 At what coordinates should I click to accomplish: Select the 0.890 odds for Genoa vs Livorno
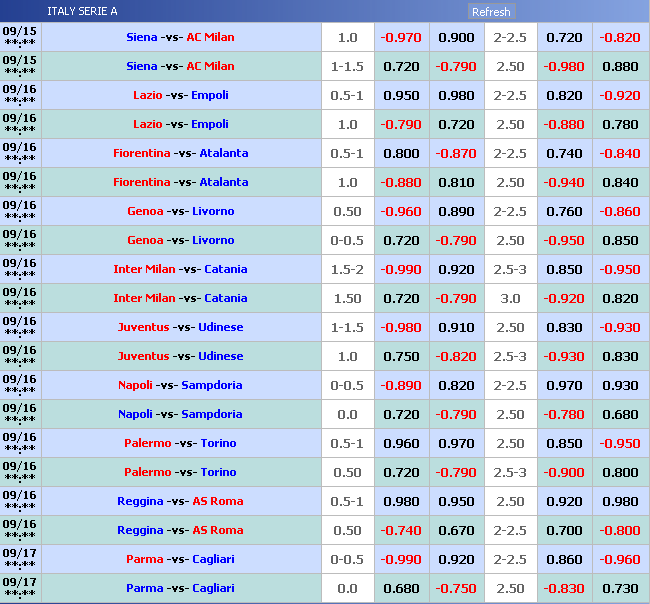point(457,211)
